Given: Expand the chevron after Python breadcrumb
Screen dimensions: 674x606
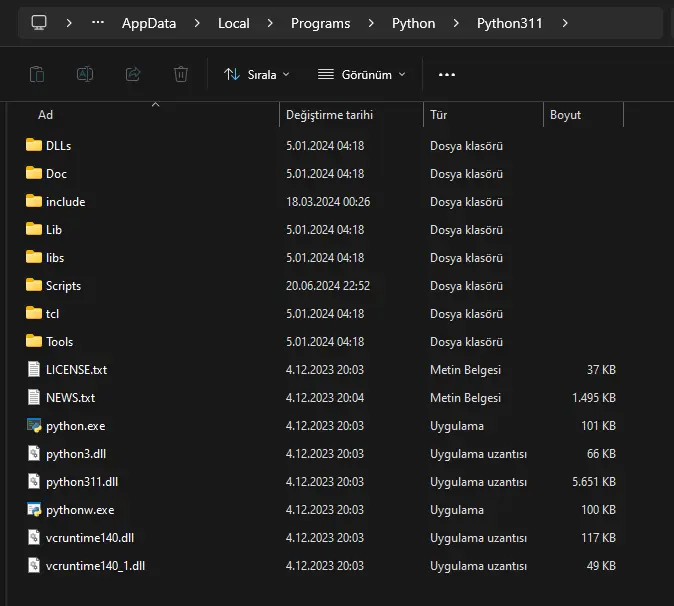Looking at the screenshot, I should [456, 23].
